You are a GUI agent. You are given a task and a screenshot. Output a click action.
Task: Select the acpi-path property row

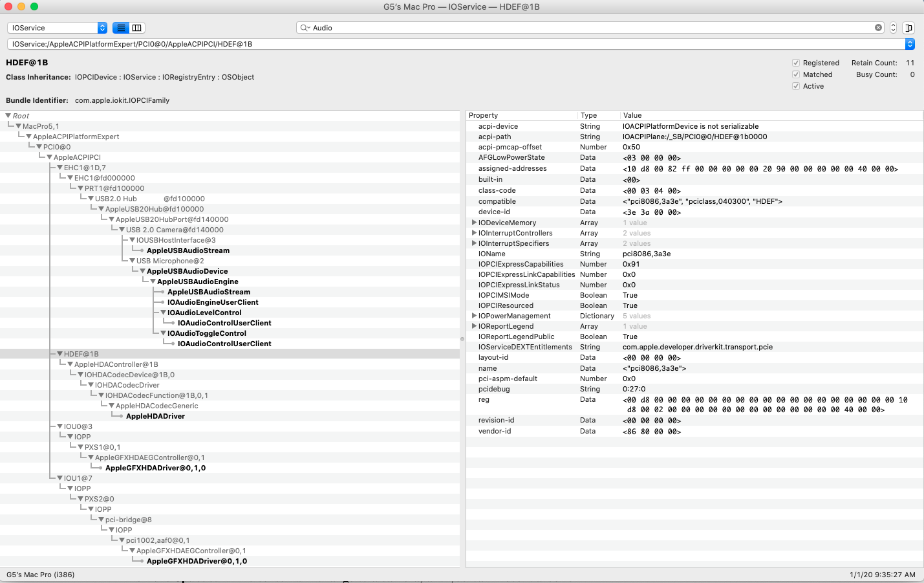[694, 137]
